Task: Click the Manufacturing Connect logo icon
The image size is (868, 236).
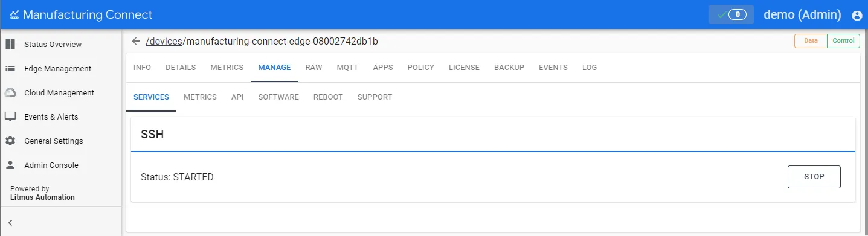Action: (x=14, y=14)
